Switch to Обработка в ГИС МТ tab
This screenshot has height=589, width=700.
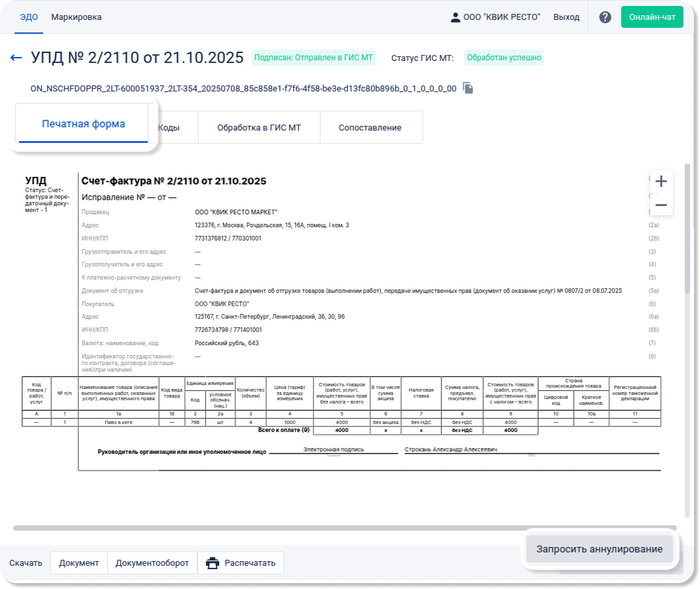click(259, 128)
